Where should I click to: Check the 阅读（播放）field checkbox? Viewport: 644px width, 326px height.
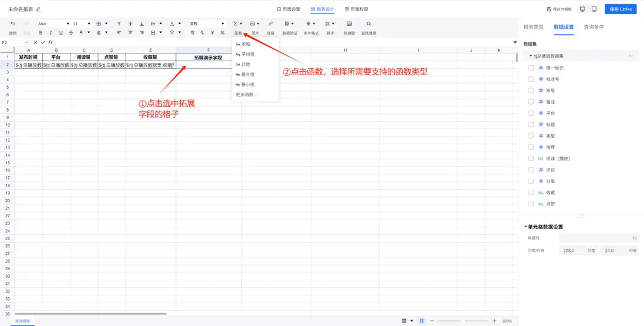tap(531, 158)
